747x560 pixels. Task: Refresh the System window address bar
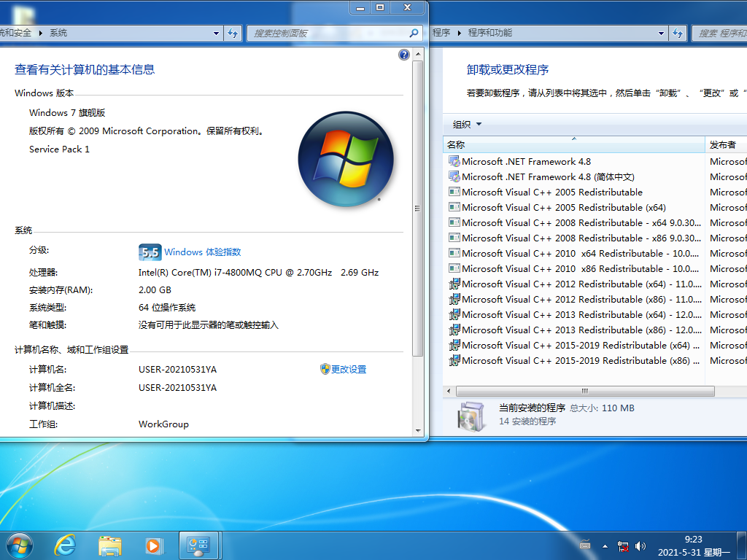233,33
